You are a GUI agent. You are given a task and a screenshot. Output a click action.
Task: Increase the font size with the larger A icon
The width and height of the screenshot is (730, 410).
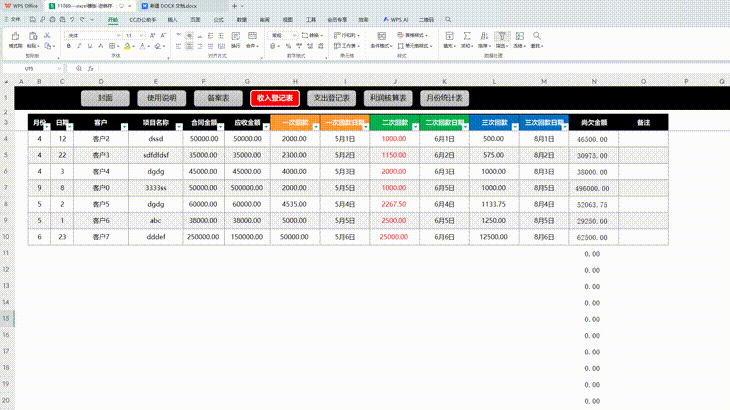(153, 35)
